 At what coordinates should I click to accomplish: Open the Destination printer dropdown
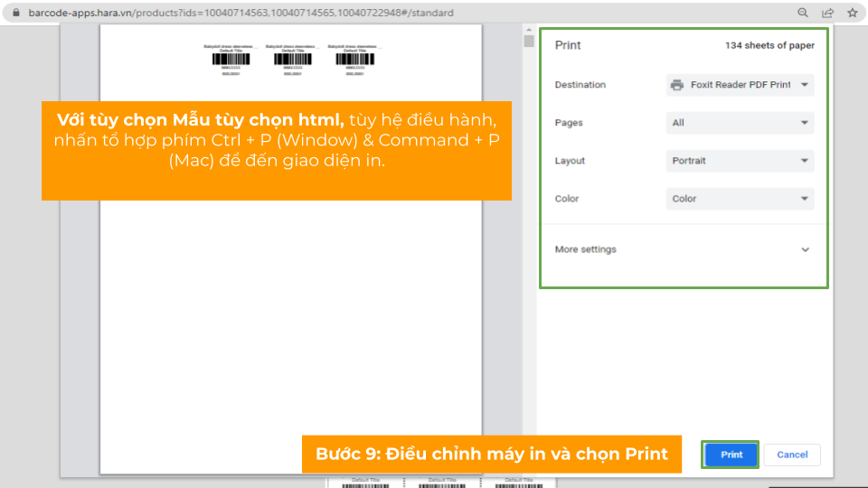click(x=740, y=85)
